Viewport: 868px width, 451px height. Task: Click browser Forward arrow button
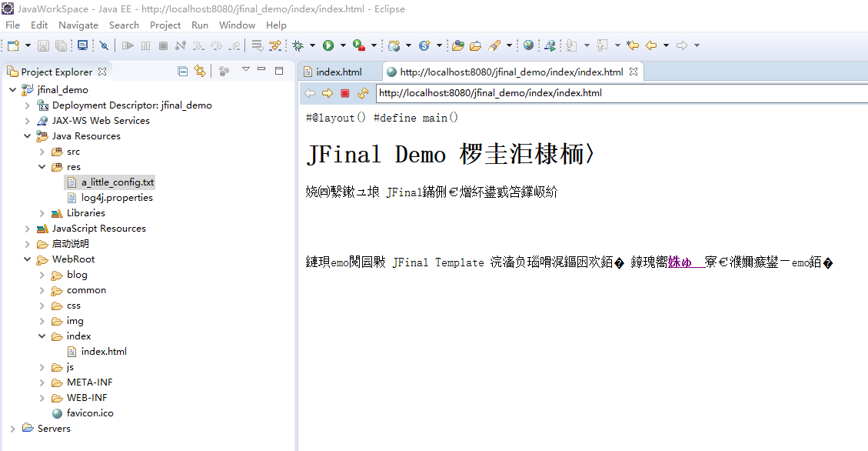click(x=328, y=93)
